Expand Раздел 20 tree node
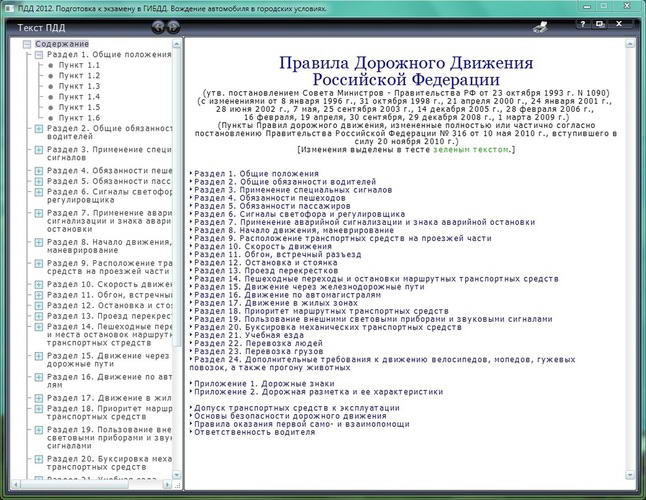This screenshot has height=500, width=646. click(x=39, y=459)
